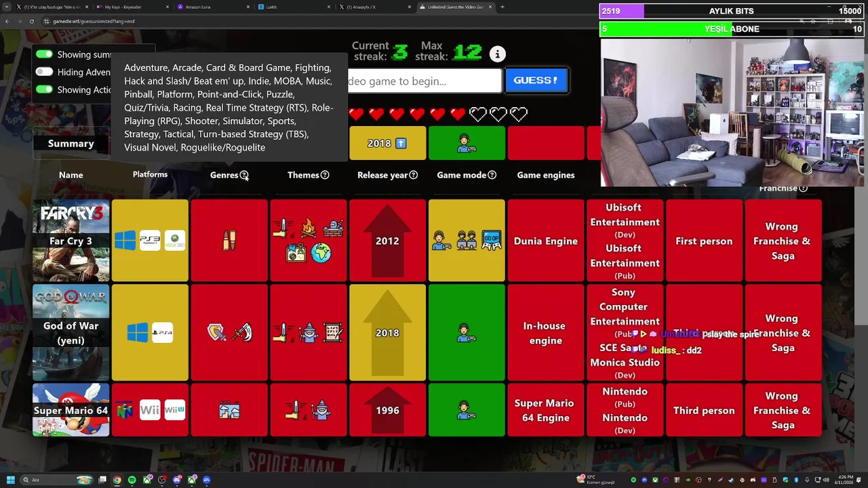Viewport: 868px width, 488px height.
Task: Open Spotify from the taskbar
Action: click(x=132, y=480)
